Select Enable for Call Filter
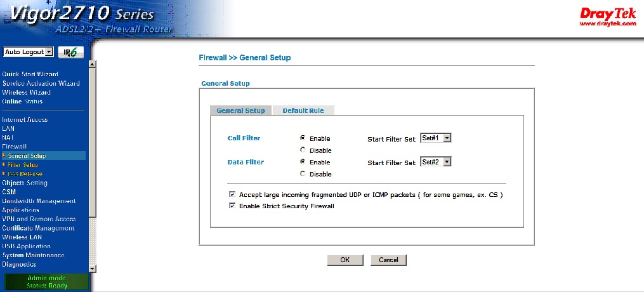644x292 pixels. (303, 138)
